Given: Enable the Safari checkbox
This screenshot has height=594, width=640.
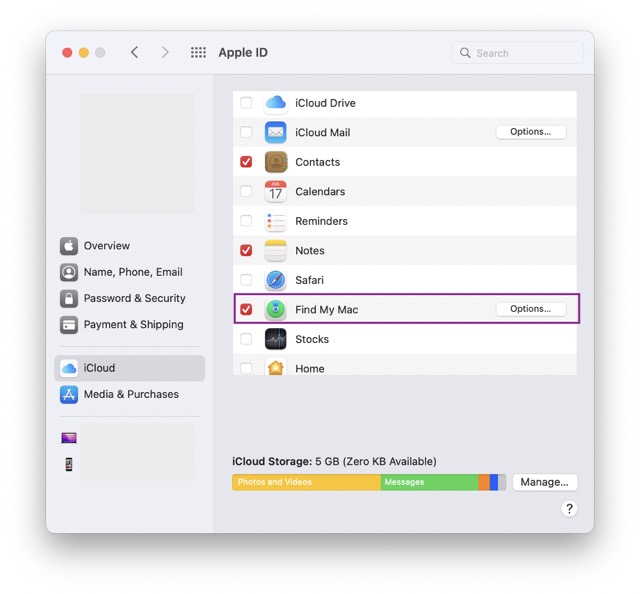Looking at the screenshot, I should (246, 280).
